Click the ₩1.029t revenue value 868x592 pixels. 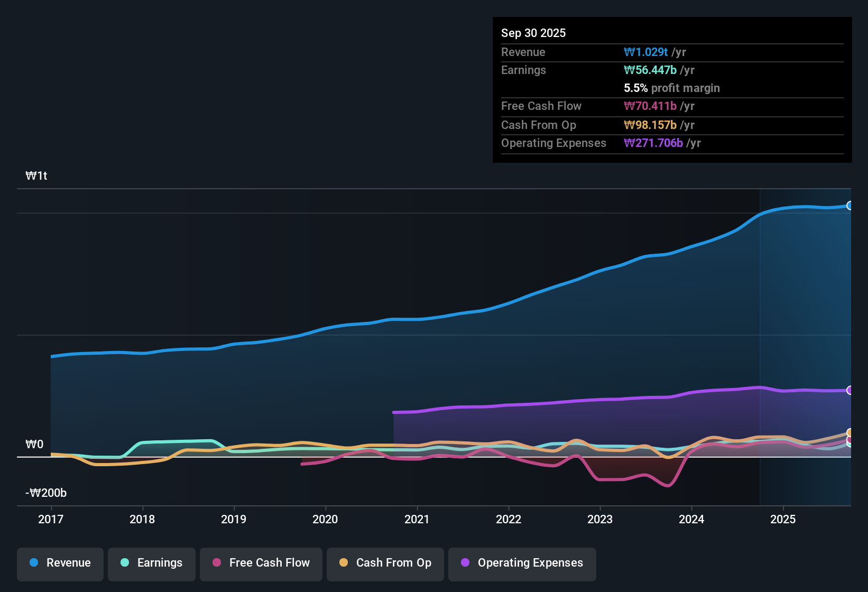(x=646, y=52)
